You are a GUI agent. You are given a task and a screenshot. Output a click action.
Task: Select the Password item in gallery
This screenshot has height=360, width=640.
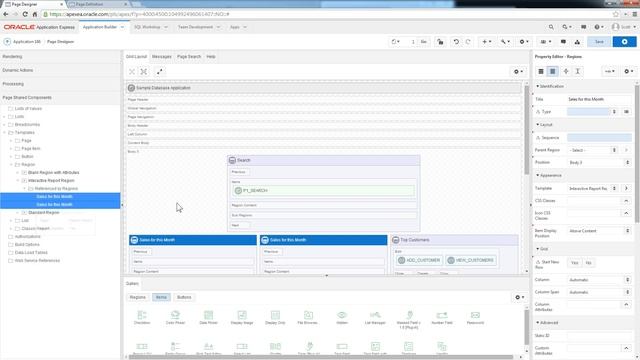(475, 318)
